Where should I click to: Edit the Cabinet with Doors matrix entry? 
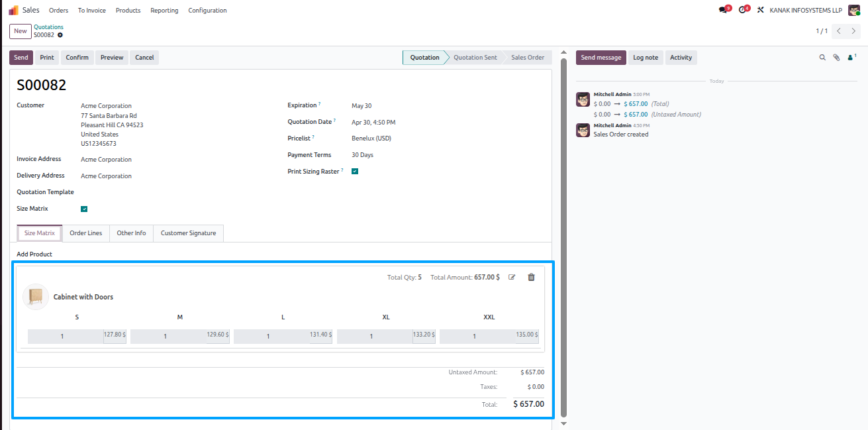[512, 277]
